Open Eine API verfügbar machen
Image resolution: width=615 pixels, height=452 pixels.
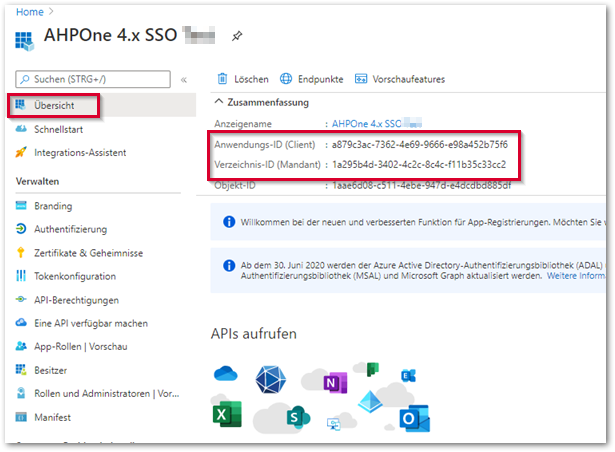pos(91,323)
